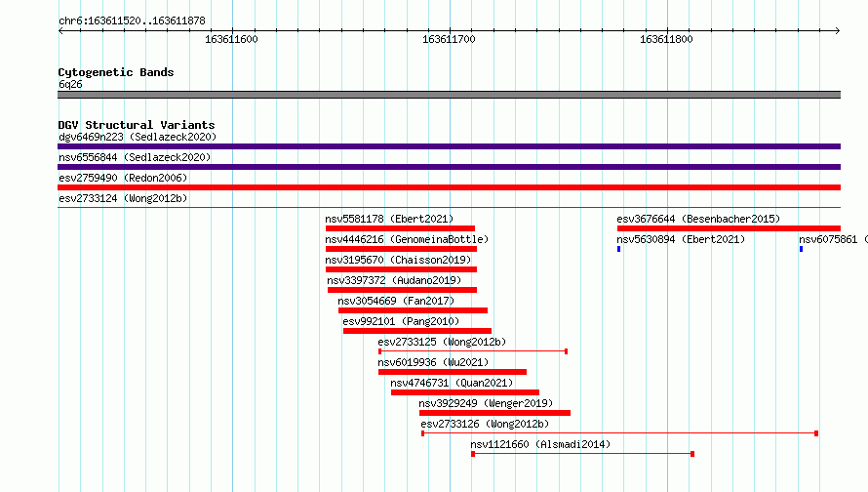The height and width of the screenshot is (492, 868).
Task: Click the left arrowhead of the ruler
Action: (x=60, y=30)
